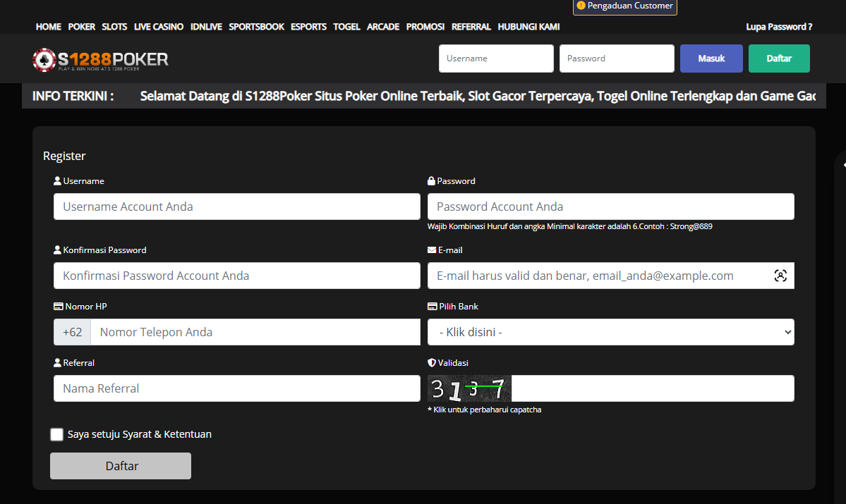Screen dimensions: 846x504
Task: Click the envelope icon beside E-mail label
Action: coord(432,250)
